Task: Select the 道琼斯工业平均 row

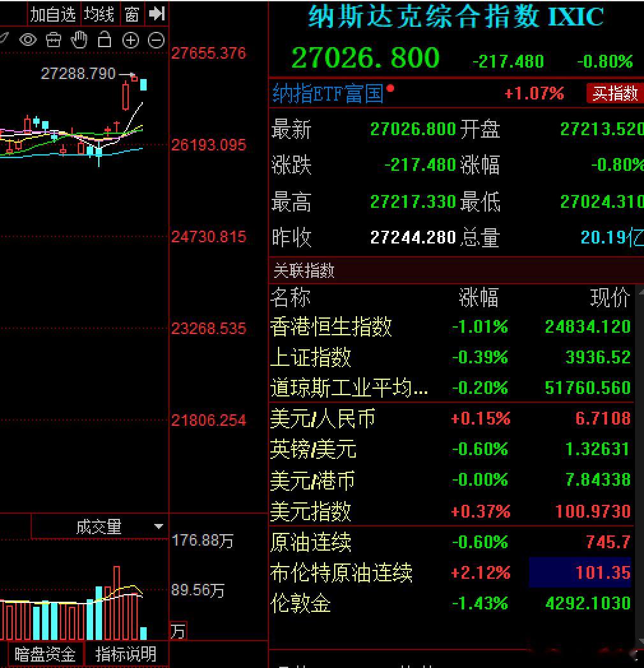Action: click(451, 388)
